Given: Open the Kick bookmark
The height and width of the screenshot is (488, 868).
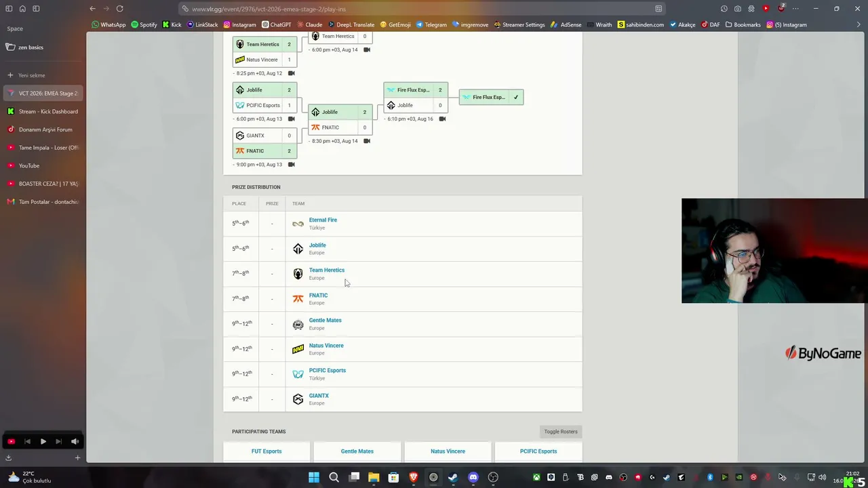Looking at the screenshot, I should [x=172, y=24].
